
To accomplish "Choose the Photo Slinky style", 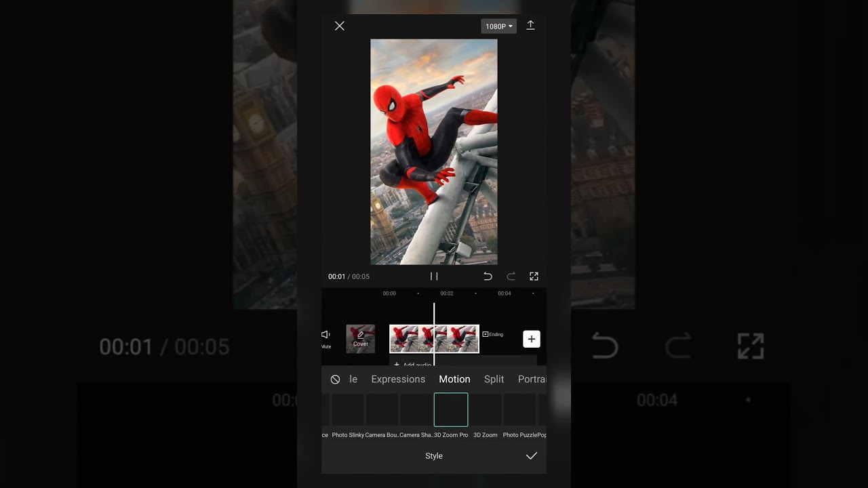I will tap(348, 415).
